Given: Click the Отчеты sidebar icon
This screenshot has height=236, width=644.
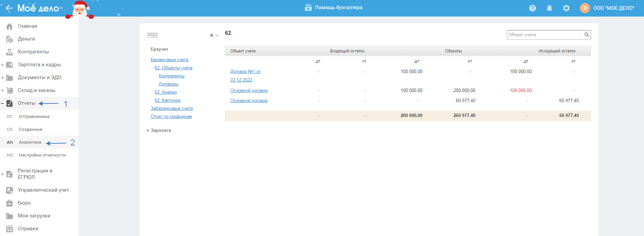Looking at the screenshot, I should click(x=9, y=103).
